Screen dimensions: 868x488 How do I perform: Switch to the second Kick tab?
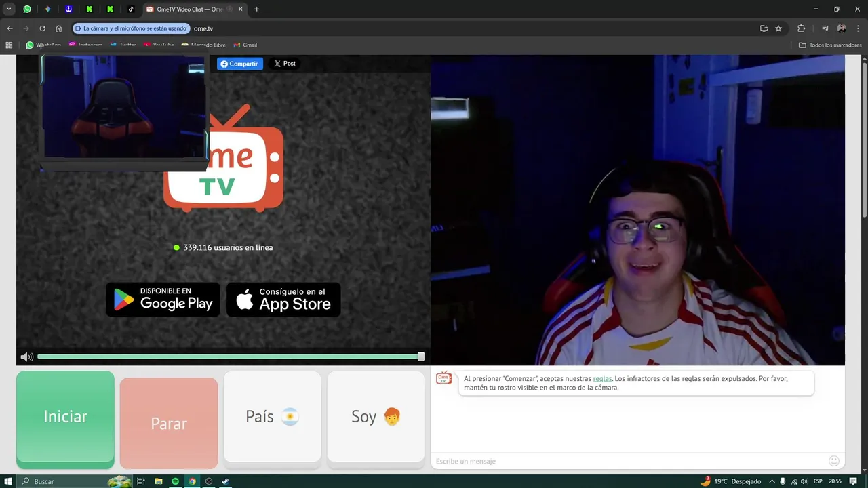point(110,9)
